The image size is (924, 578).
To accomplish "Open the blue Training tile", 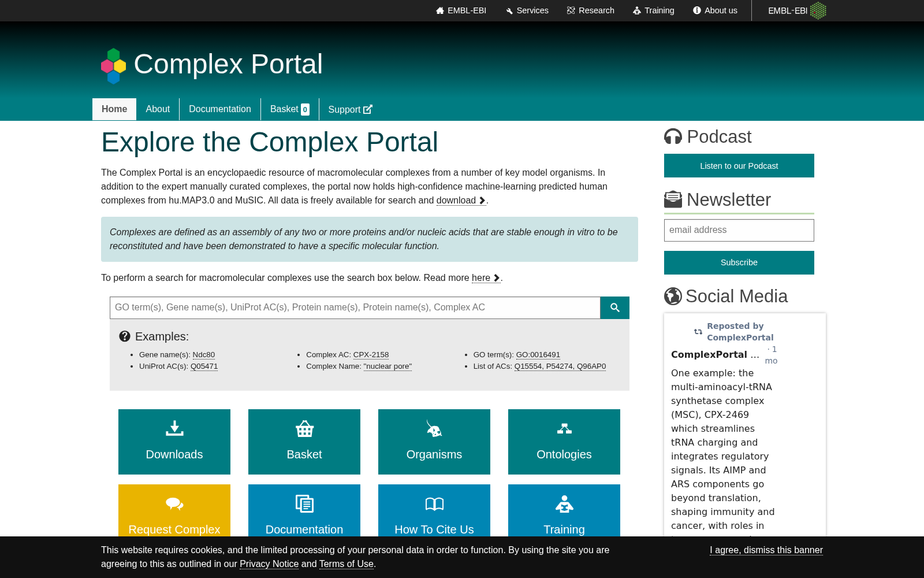I will (564, 510).
